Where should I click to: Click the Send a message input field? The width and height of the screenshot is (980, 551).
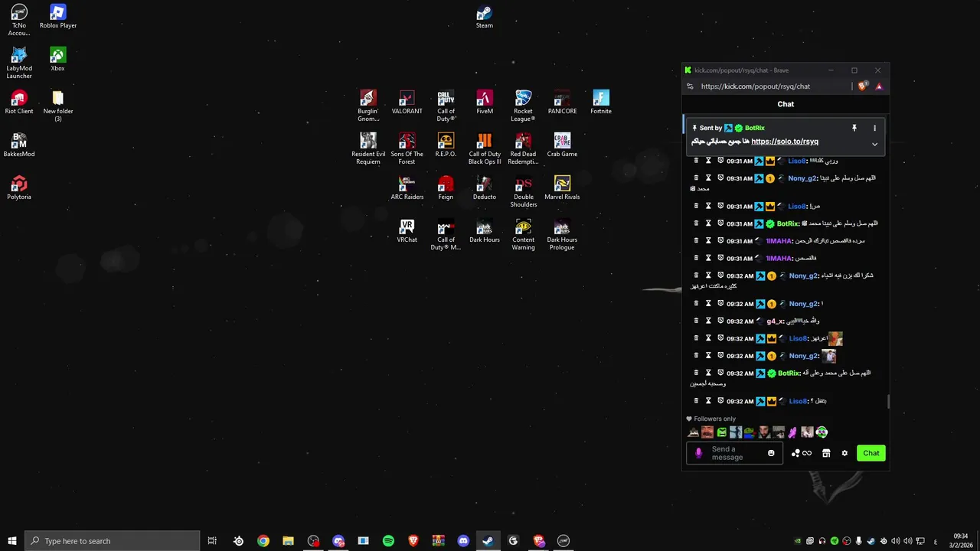tap(735, 453)
